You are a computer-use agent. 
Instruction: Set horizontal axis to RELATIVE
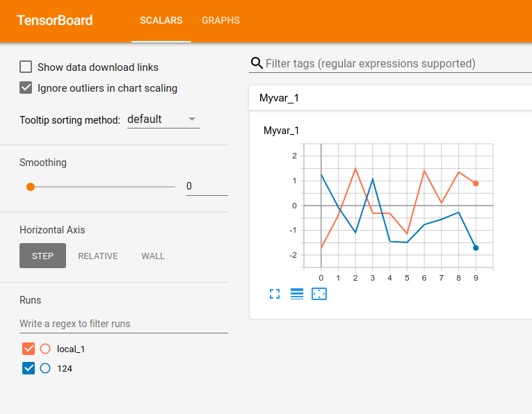click(x=98, y=256)
